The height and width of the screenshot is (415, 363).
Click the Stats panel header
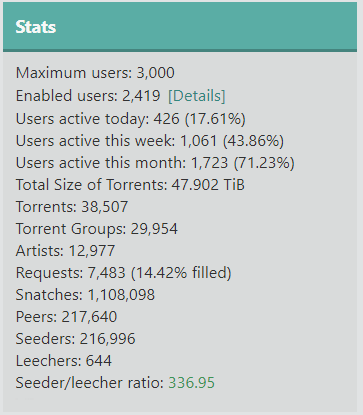180,27
